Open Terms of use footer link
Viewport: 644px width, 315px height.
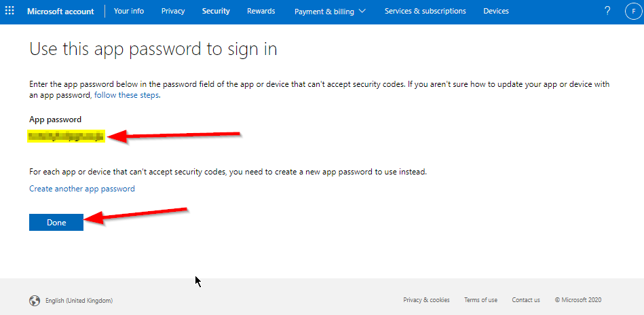[x=480, y=300]
